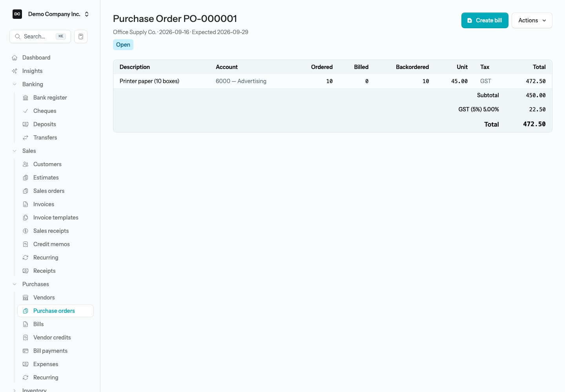
Task: Click the Printer paper (10 boxes) row
Action: pos(332,81)
